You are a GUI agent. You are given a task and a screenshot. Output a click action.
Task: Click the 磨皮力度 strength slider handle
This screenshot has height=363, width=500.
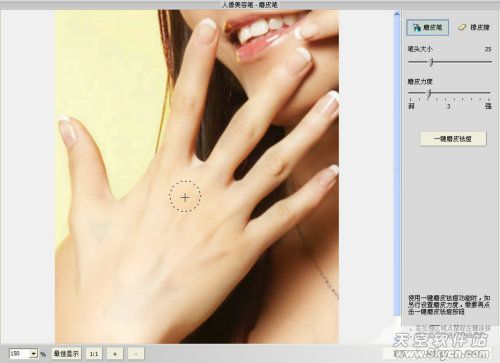tap(429, 94)
